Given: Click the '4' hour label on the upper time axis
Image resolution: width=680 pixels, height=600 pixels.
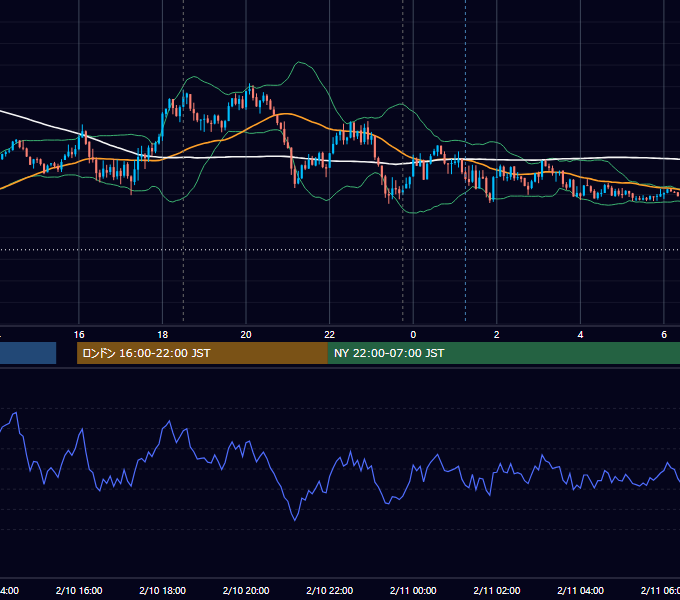Looking at the screenshot, I should coord(580,335).
